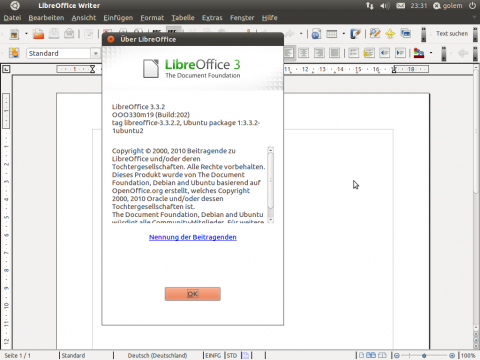
Task: Open the Gallery icon
Action: pos(406,34)
